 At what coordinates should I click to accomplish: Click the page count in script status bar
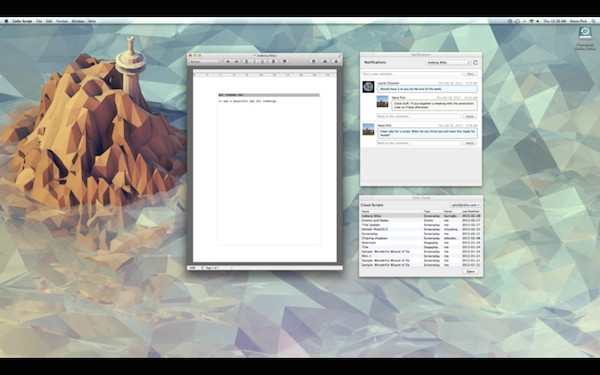coord(212,268)
